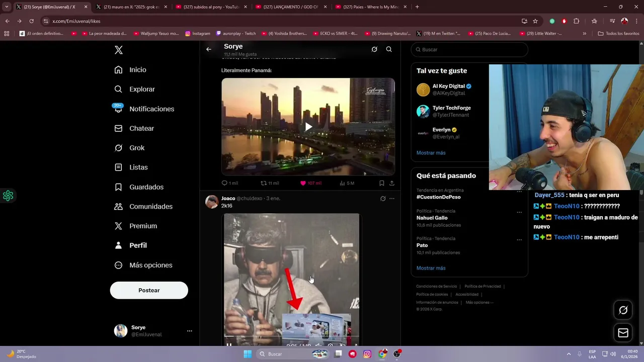Click Mostrar más under Tal vez te guste
644x362 pixels.
(x=431, y=153)
